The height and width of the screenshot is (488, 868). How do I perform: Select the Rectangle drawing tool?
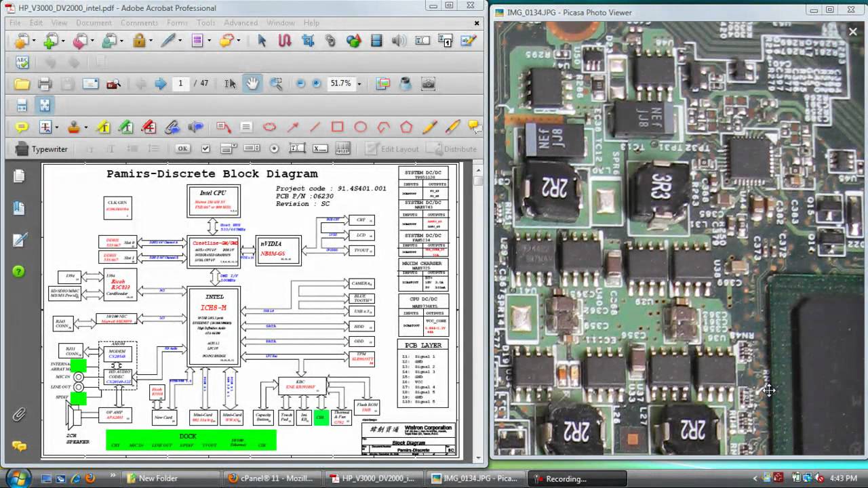[x=337, y=127]
